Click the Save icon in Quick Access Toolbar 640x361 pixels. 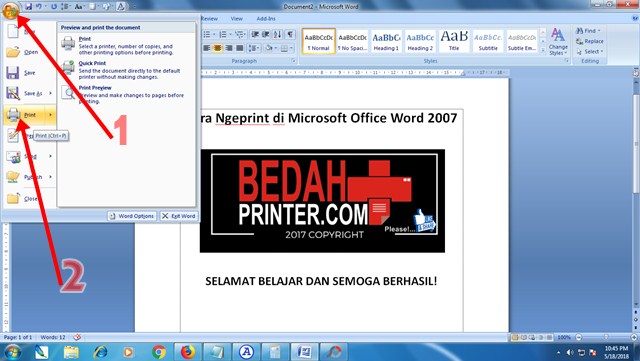(x=28, y=7)
